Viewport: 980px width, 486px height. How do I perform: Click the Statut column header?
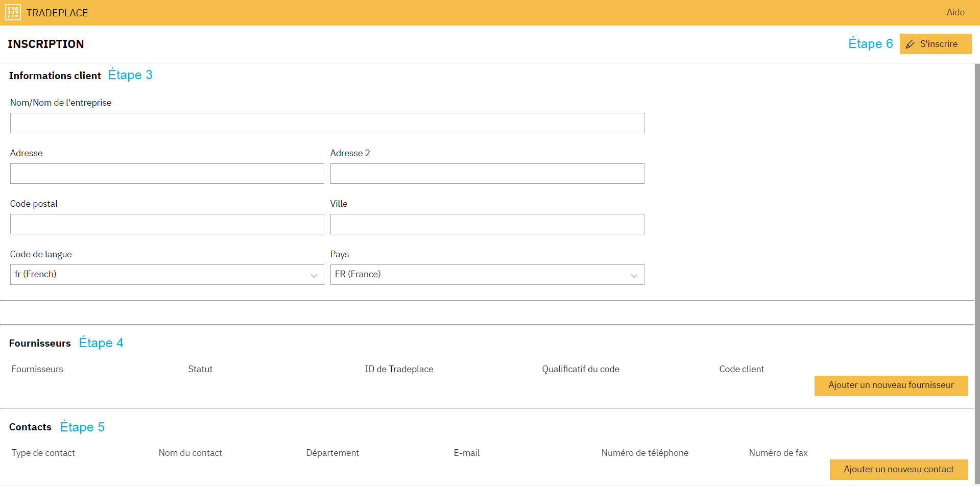(x=200, y=369)
